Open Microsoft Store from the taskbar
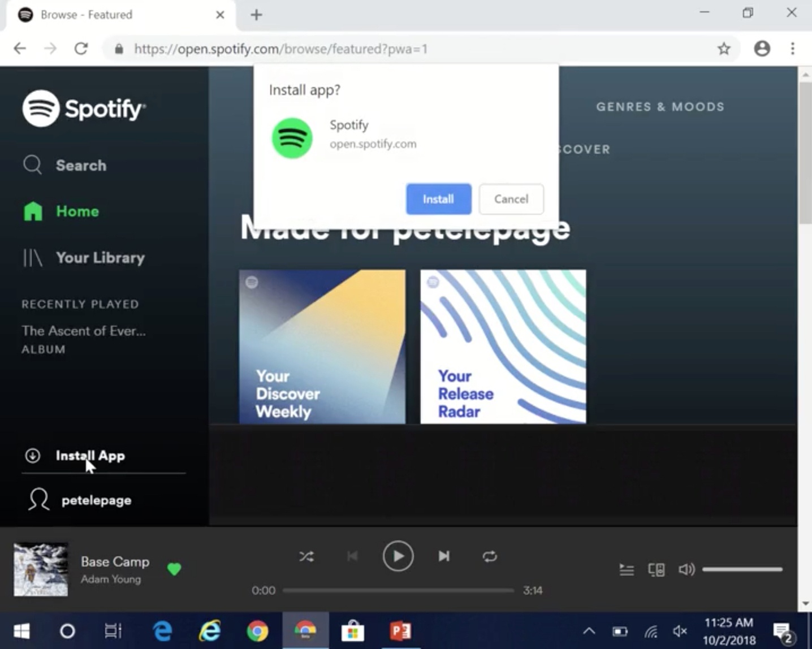812x649 pixels. pos(352,631)
